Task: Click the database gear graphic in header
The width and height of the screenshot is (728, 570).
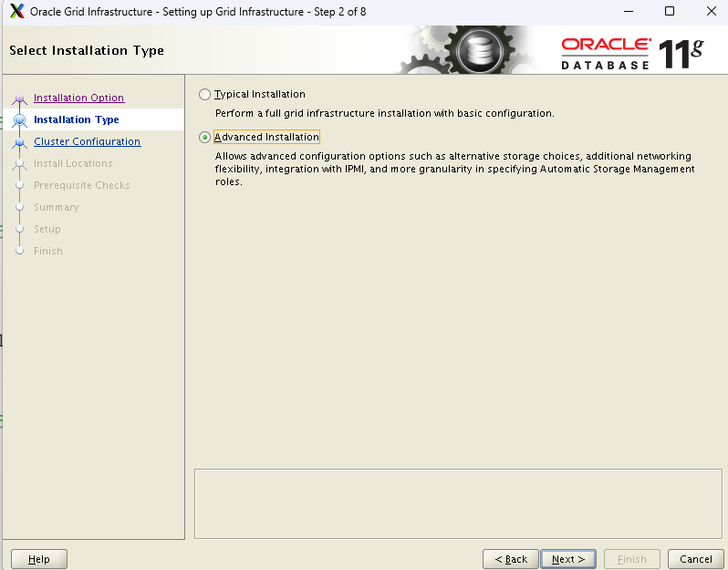Action: (x=479, y=49)
